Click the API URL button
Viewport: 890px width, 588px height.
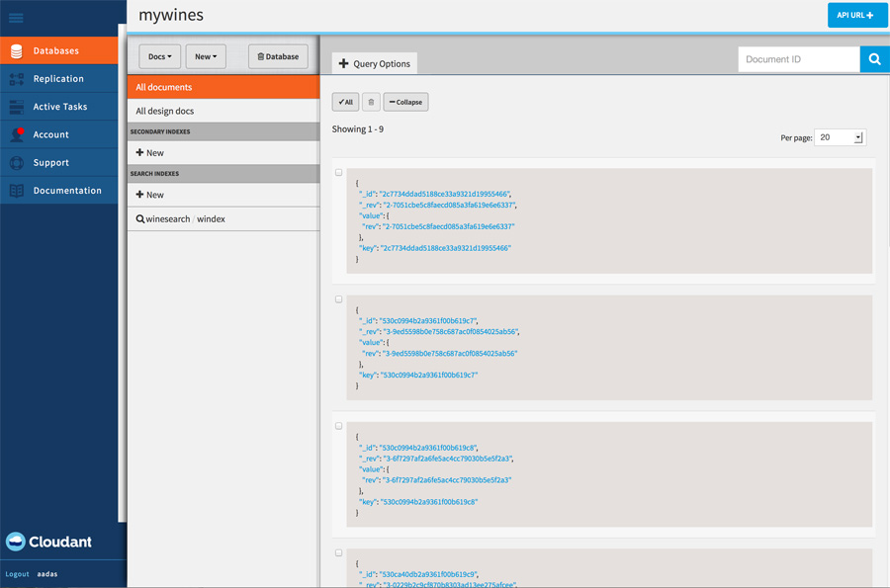pos(855,15)
